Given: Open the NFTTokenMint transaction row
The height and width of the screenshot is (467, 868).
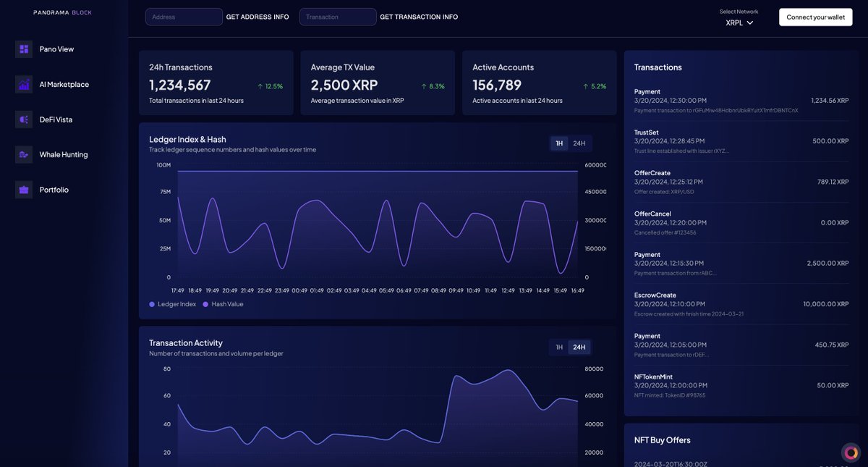Looking at the screenshot, I should pyautogui.click(x=741, y=385).
